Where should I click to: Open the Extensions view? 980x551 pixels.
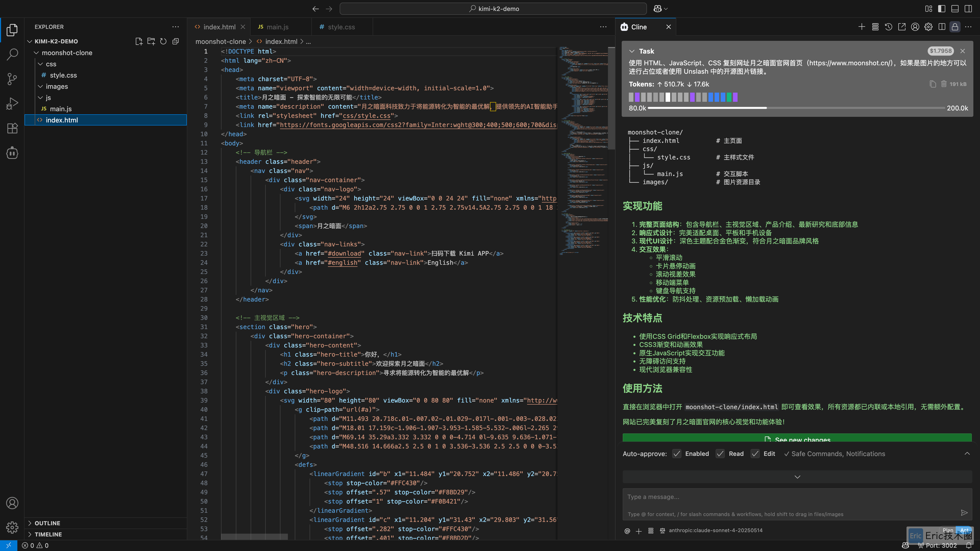(x=12, y=128)
